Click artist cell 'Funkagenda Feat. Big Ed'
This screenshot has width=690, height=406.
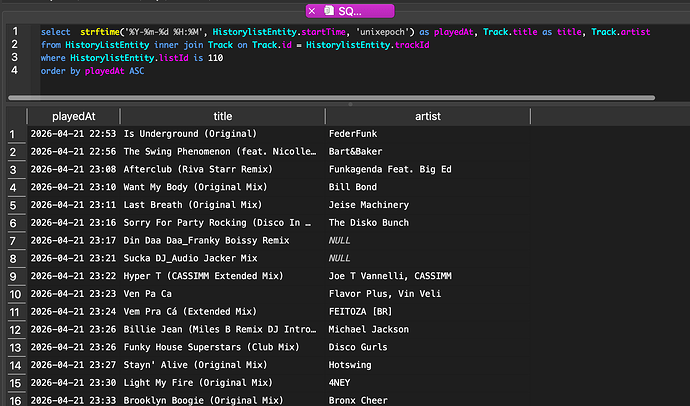[428, 169]
